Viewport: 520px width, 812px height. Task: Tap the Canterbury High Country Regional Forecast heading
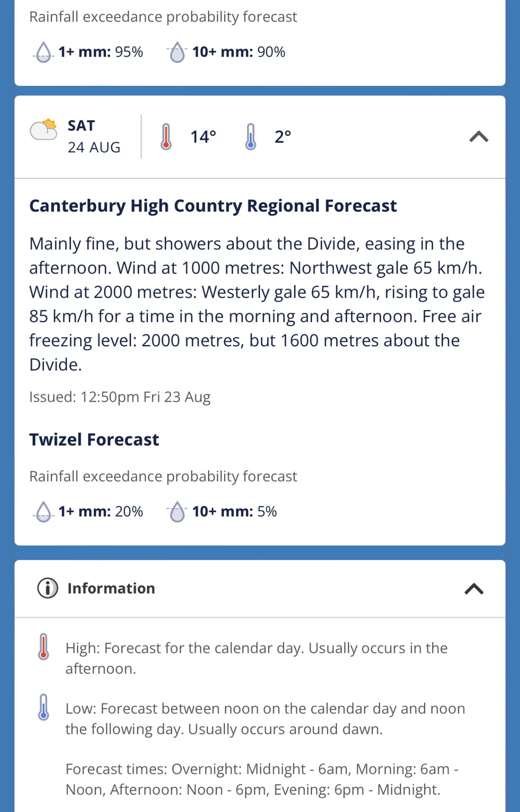pyautogui.click(x=213, y=206)
